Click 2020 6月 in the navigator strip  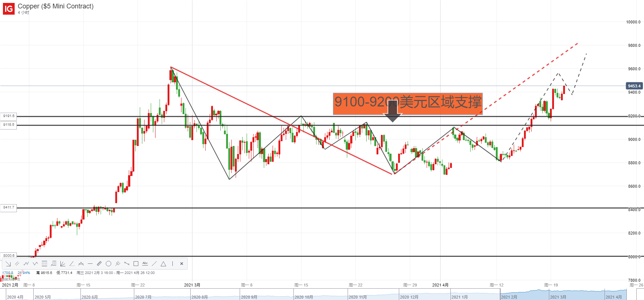(90, 297)
